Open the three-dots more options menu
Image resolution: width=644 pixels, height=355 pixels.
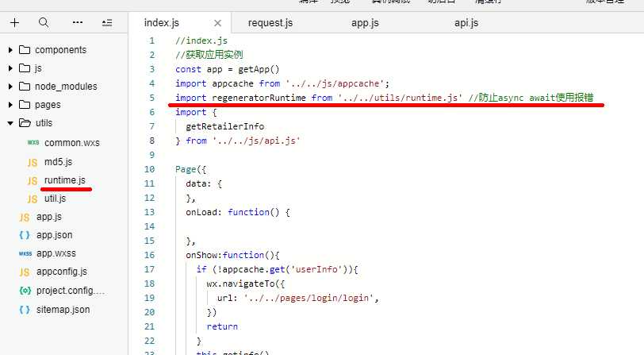pos(78,22)
